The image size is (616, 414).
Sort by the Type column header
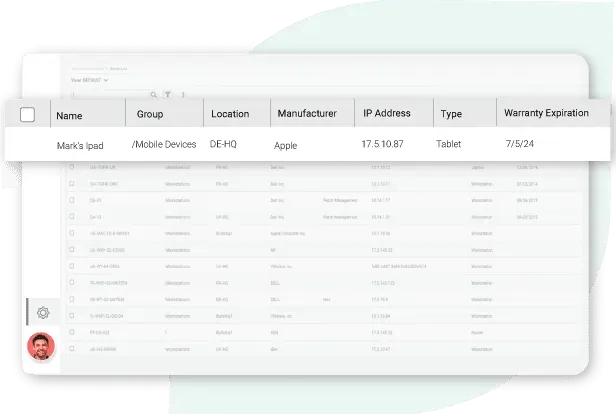pyautogui.click(x=451, y=114)
